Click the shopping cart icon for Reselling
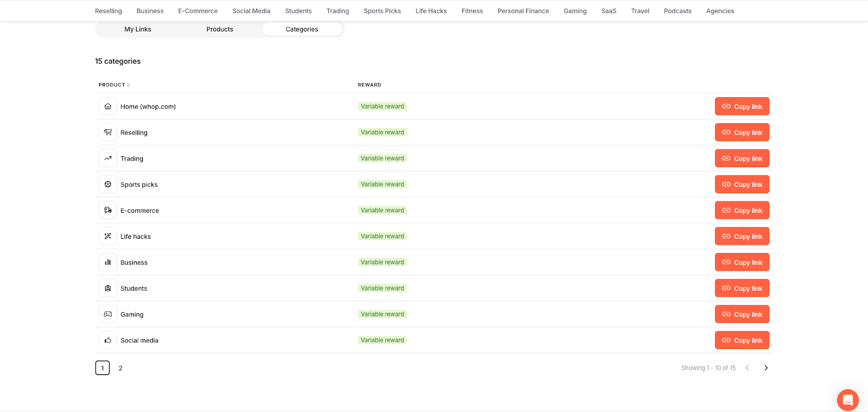This screenshot has width=868, height=412. pos(108,132)
